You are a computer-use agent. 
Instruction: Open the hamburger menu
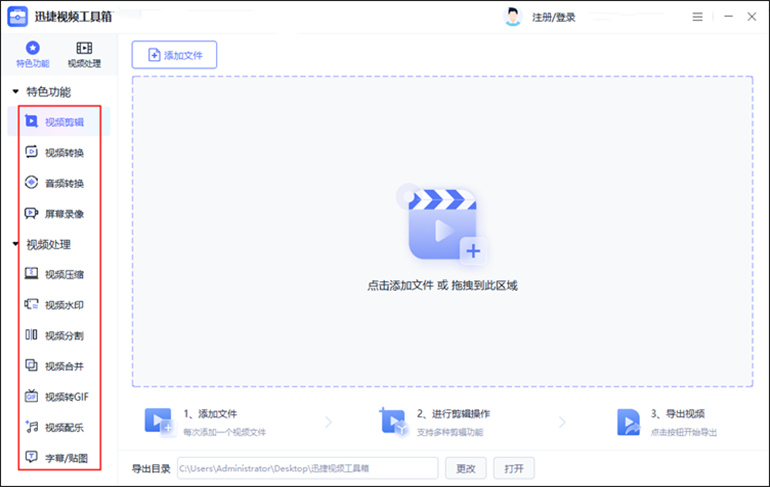click(697, 17)
